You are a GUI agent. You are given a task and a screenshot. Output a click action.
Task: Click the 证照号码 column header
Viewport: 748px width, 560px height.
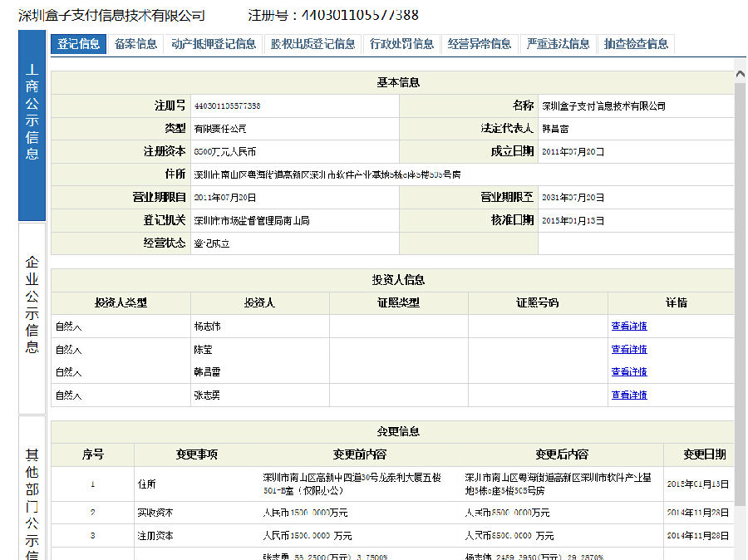coord(538,303)
